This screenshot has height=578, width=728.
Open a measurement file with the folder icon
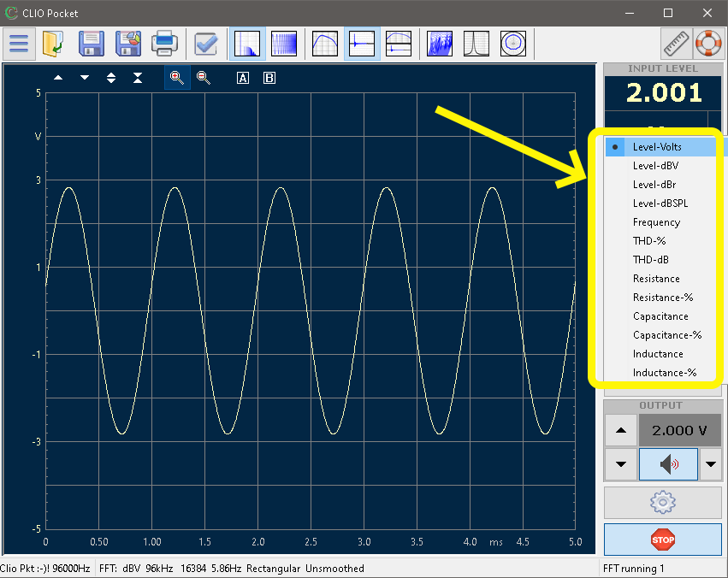[x=53, y=44]
